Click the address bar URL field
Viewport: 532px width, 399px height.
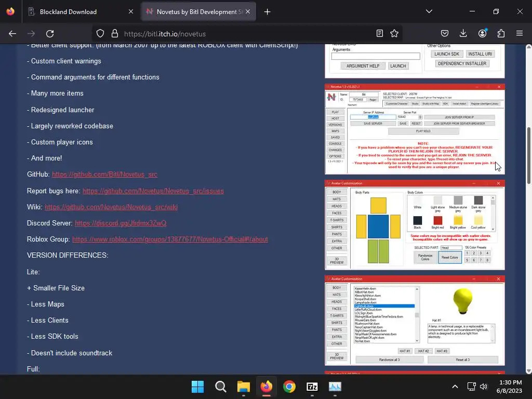pos(248,34)
